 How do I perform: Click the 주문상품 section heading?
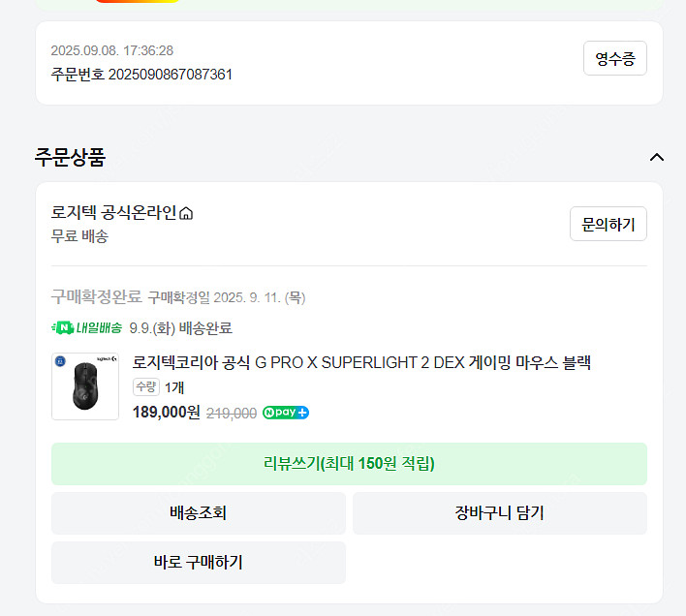[x=71, y=157]
